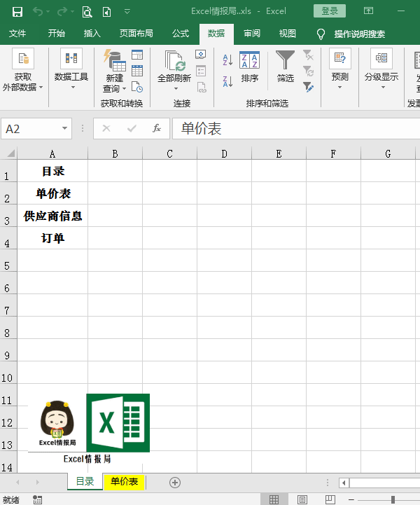The width and height of the screenshot is (420, 505).
Task: Open the 页面布局 ribbon tab
Action: coord(136,34)
